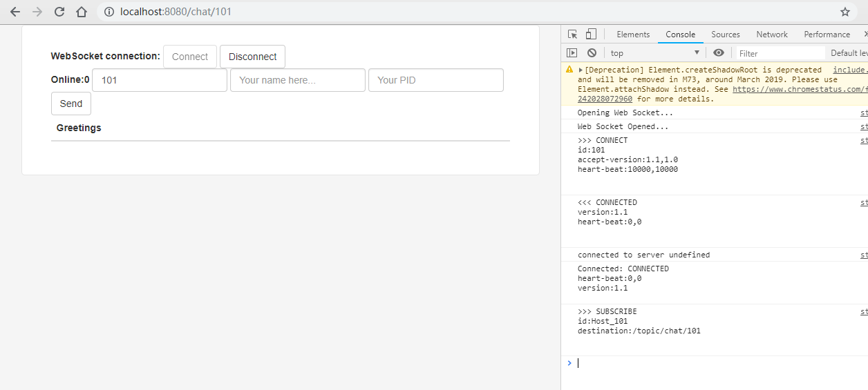Image resolution: width=868 pixels, height=390 pixels.
Task: Switch to the Network tab
Action: [772, 34]
